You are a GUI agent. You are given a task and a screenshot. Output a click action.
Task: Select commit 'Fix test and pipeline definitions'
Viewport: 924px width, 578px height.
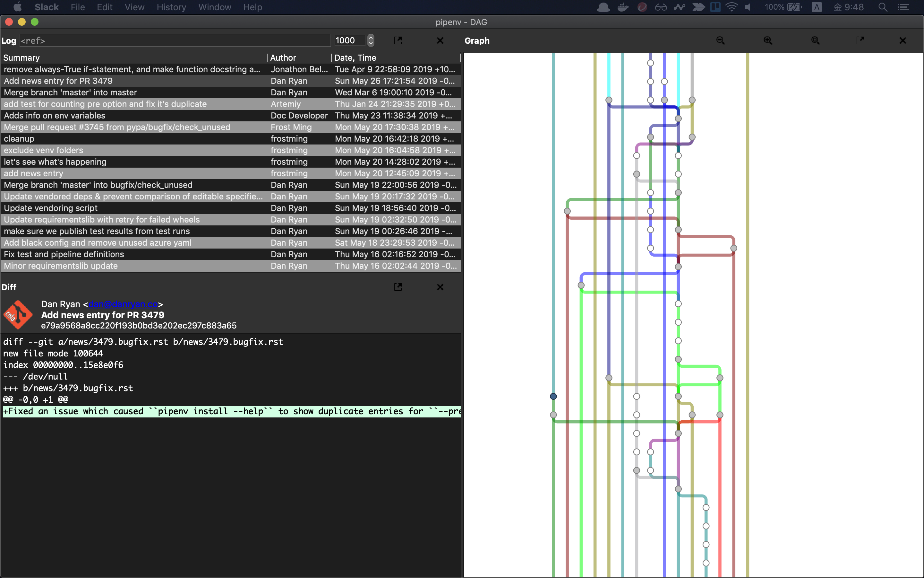[231, 254]
